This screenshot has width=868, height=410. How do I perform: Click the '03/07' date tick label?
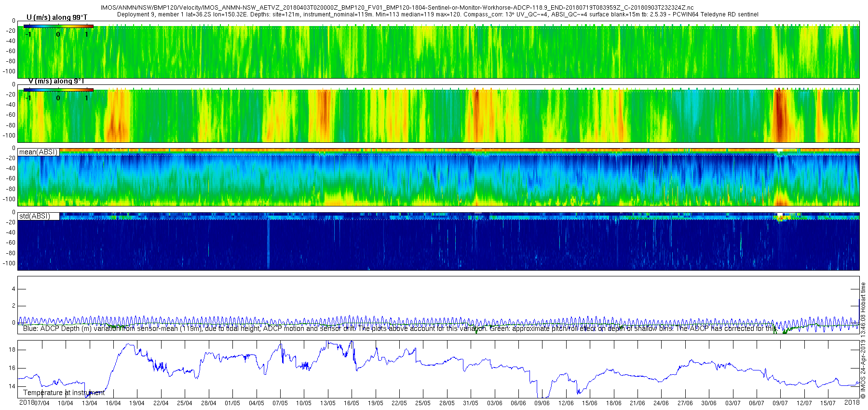click(x=733, y=403)
